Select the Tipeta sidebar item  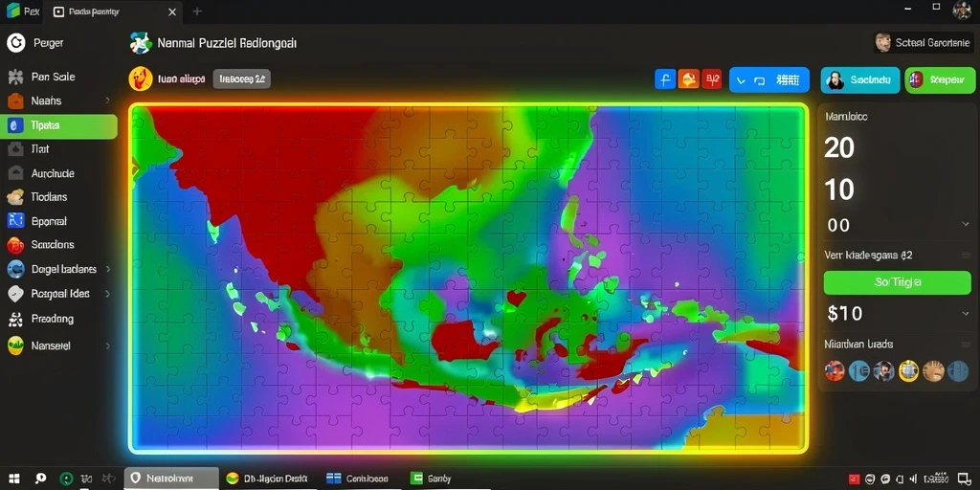point(58,125)
